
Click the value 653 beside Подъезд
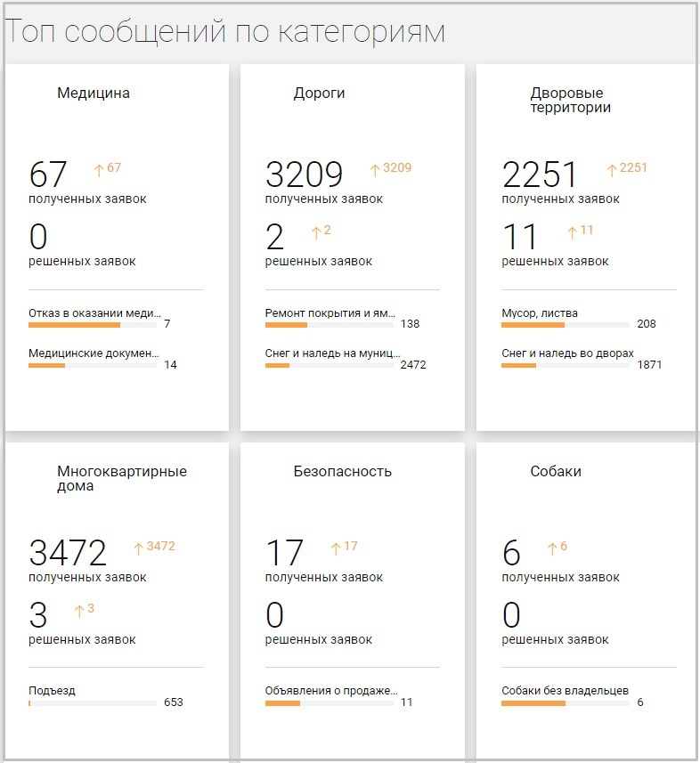click(x=174, y=702)
